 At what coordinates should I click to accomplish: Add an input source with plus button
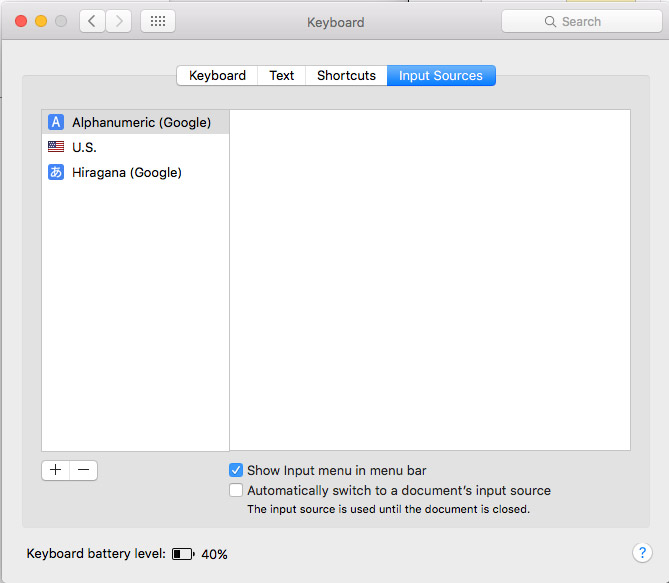coord(55,470)
